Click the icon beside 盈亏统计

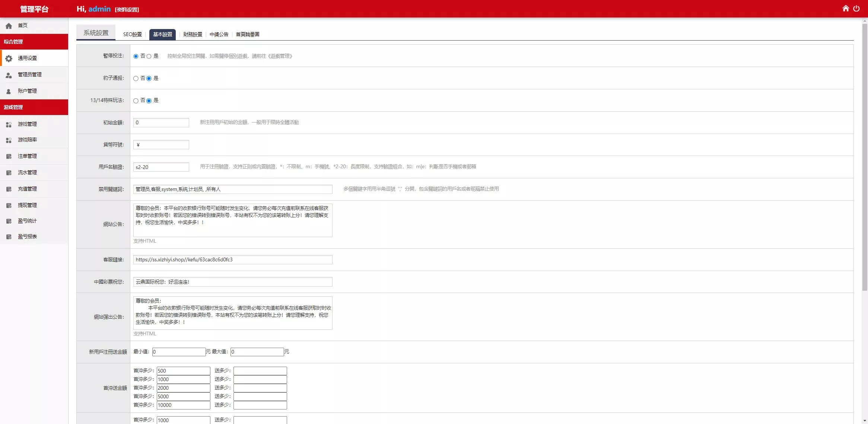coord(9,221)
